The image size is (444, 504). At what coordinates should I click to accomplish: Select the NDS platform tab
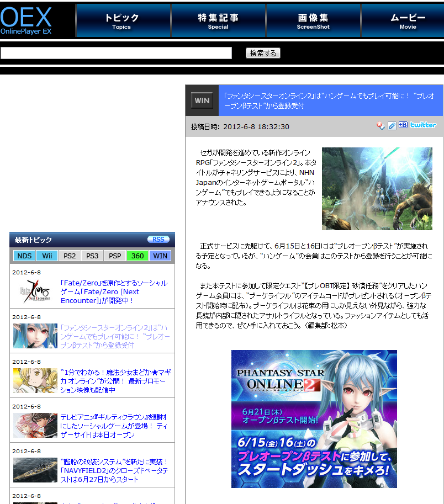(24, 256)
